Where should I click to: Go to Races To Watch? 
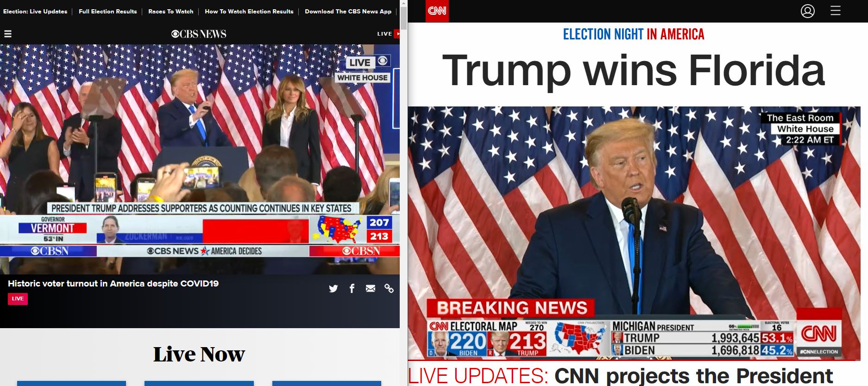coord(171,12)
